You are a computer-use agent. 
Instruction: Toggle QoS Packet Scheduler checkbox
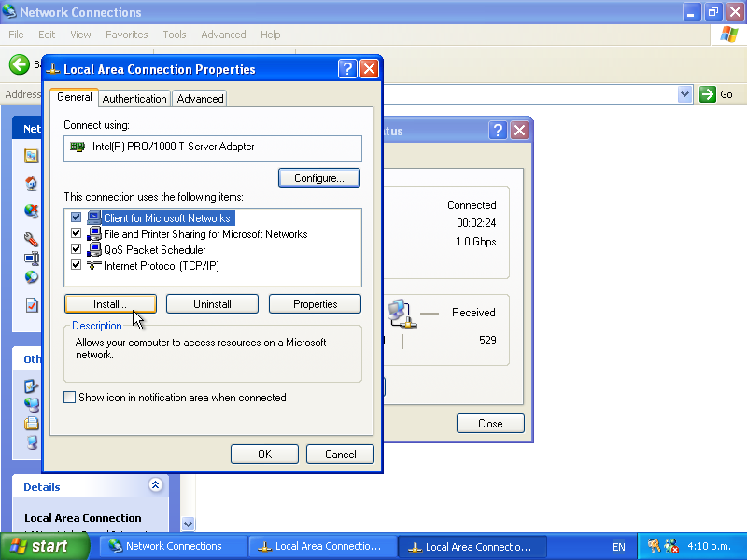pos(76,248)
